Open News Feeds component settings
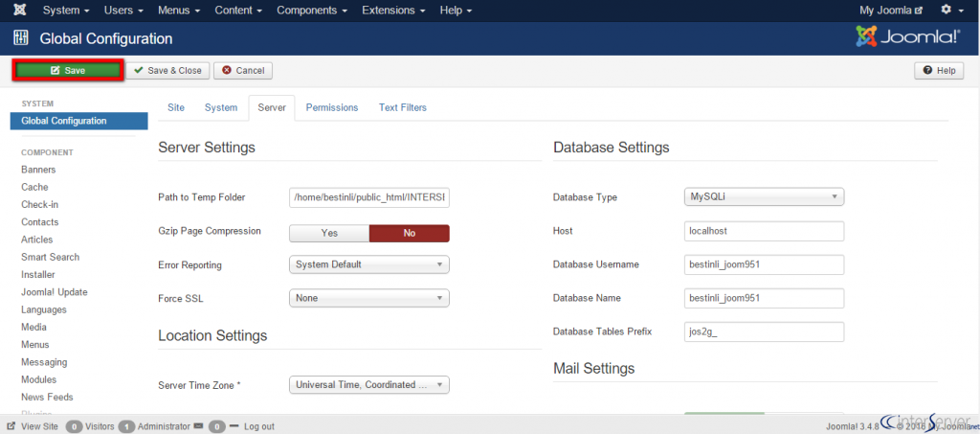Screen dimensions: 980x434 [47, 397]
